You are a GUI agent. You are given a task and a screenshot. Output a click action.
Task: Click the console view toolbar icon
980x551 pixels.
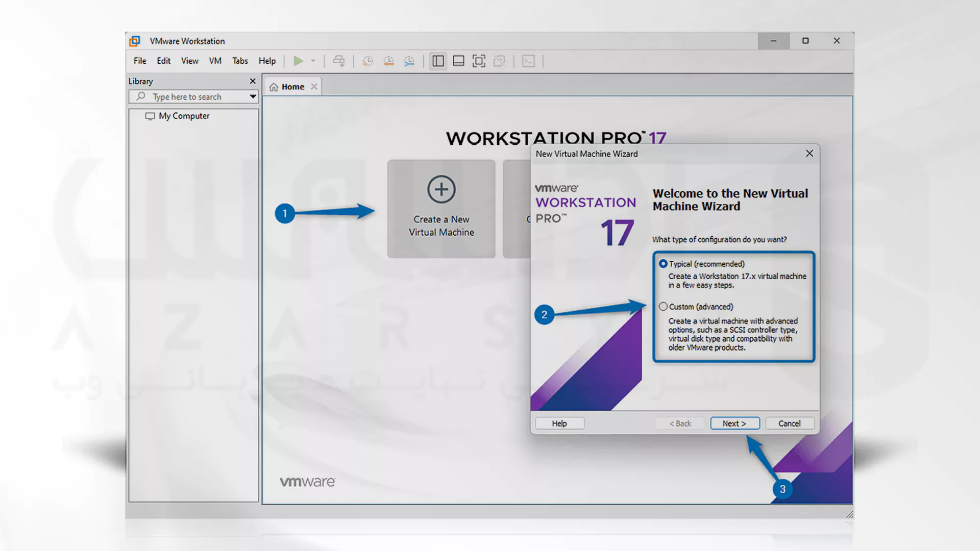528,61
